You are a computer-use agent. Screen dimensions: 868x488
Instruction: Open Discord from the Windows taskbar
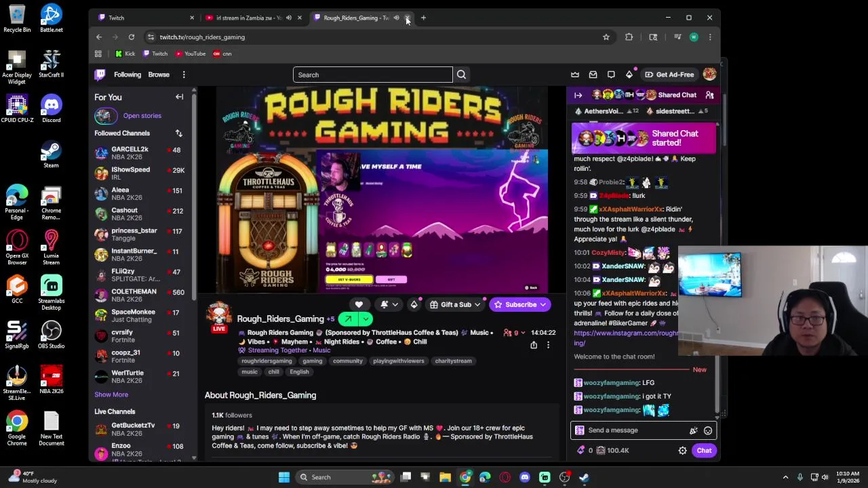525,477
